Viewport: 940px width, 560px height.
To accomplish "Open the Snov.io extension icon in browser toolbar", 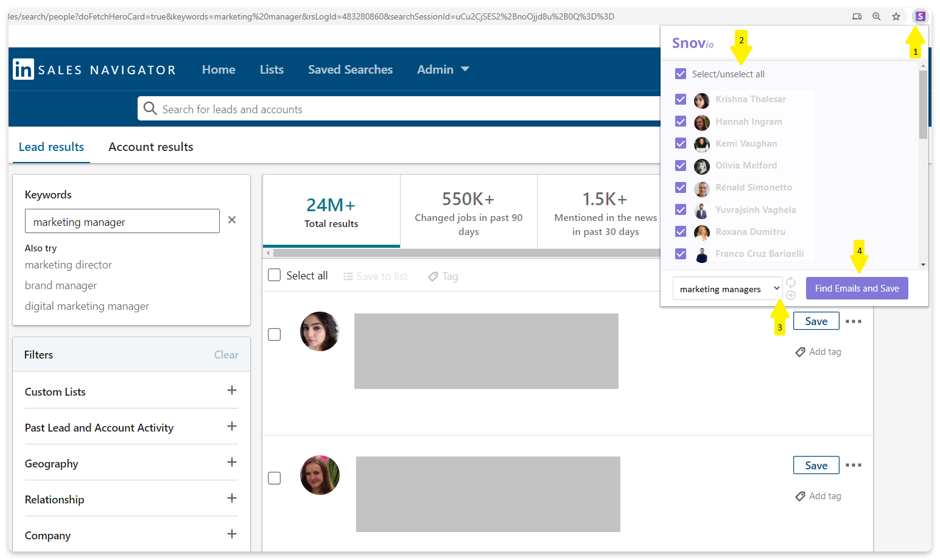I will (920, 16).
